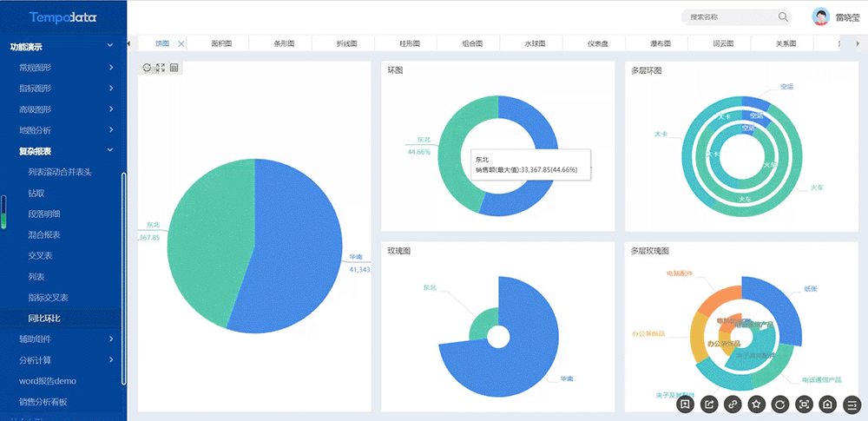This screenshot has height=421, width=868.
Task: Click the bookmark icon in bottom toolbar
Action: 686,405
